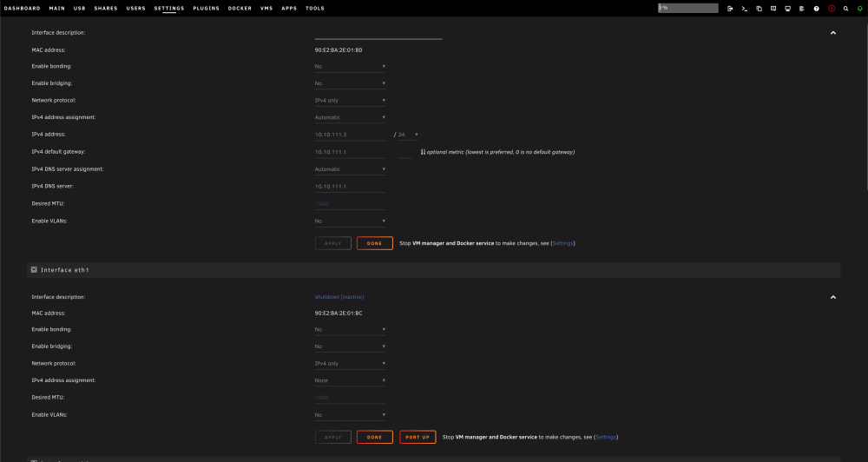Viewport: 868px width, 462px height.
Task: Open the eth1 Settings link
Action: (x=606, y=437)
